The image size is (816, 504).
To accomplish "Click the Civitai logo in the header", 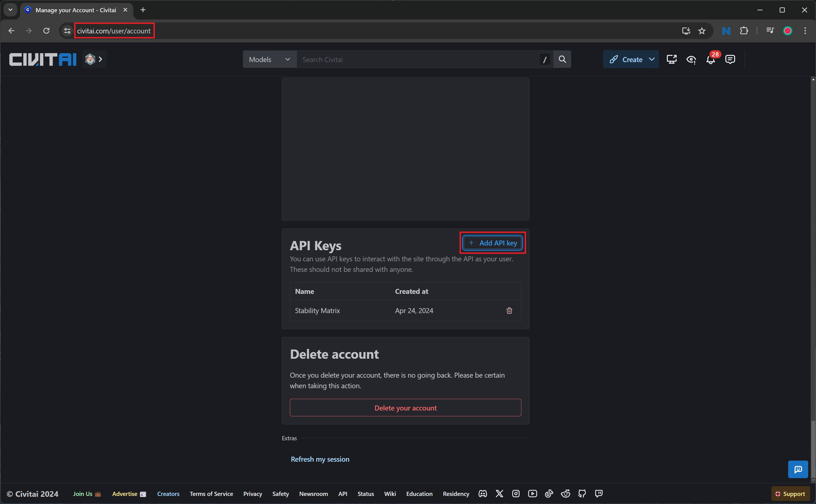I will 42,59.
